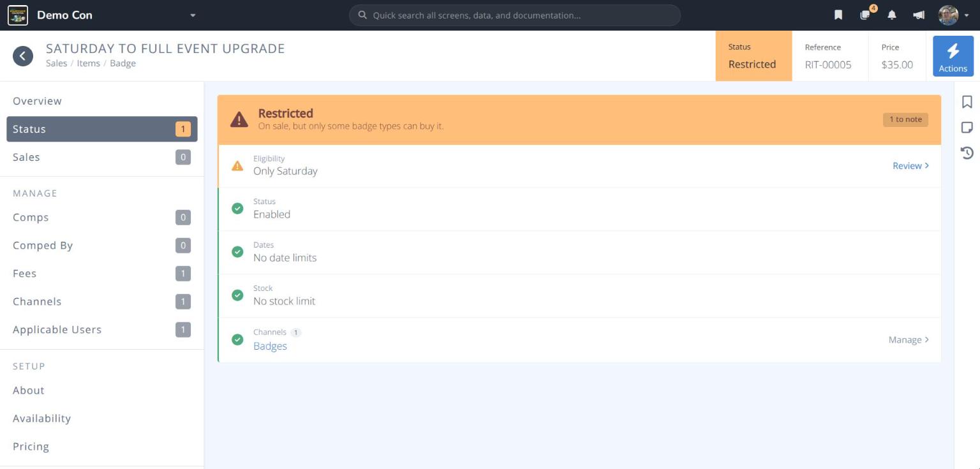The image size is (980, 469).
Task: Click the Restricted warning triangle icon
Action: [239, 119]
